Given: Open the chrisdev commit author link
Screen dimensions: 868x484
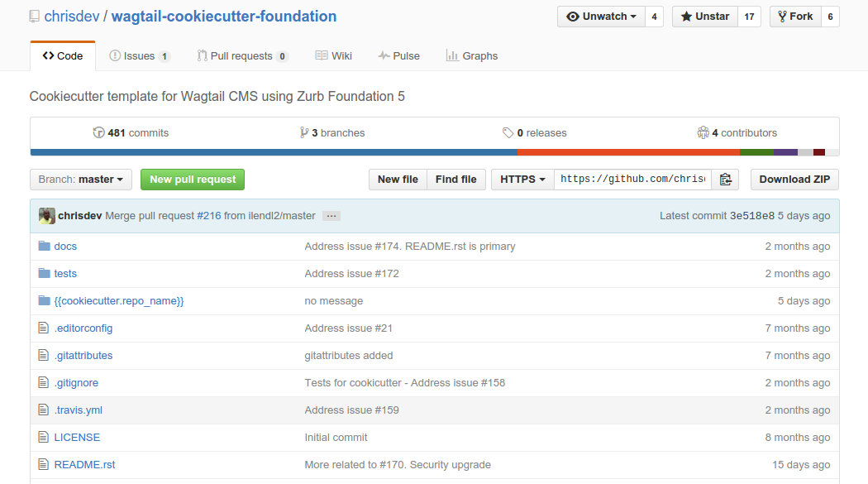Looking at the screenshot, I should (x=79, y=216).
